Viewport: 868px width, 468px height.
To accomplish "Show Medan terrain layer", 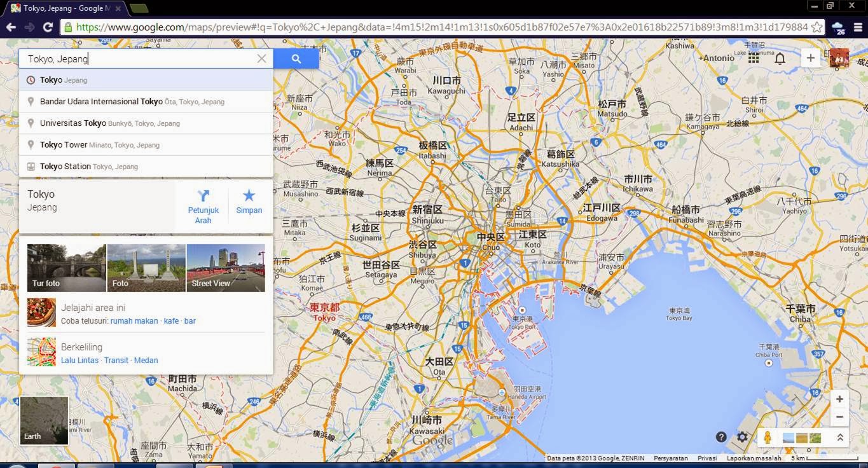I will 146,361.
